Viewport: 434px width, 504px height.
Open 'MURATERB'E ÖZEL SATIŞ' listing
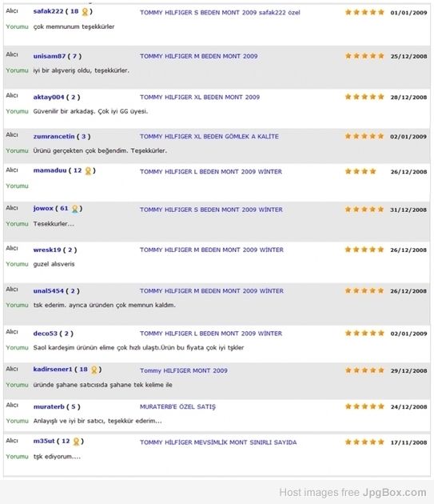coord(177,406)
